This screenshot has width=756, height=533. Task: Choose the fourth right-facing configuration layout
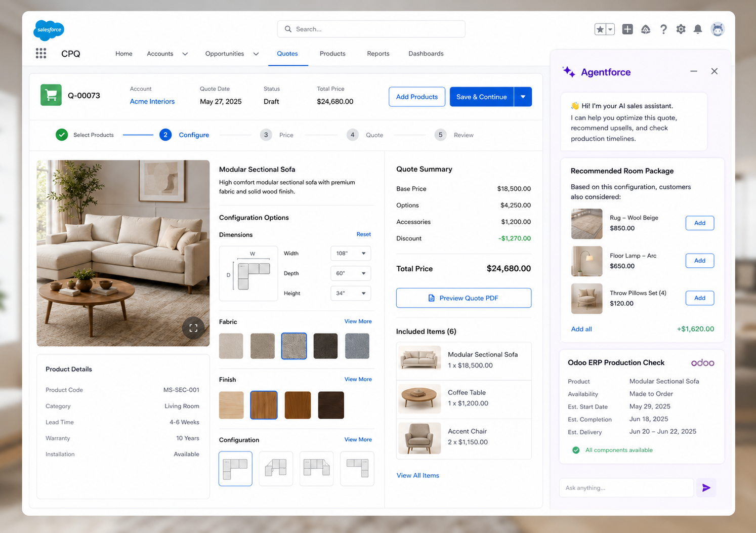tap(357, 469)
